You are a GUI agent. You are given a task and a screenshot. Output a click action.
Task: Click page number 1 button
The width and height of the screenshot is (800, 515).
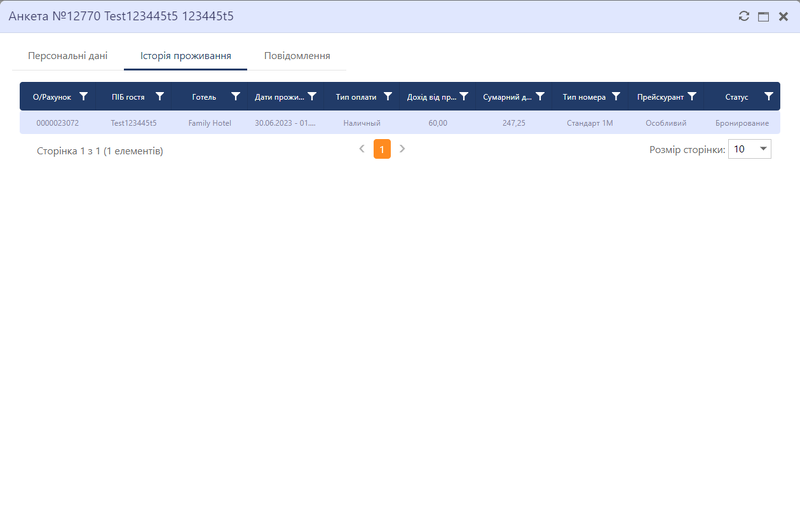tap(382, 149)
